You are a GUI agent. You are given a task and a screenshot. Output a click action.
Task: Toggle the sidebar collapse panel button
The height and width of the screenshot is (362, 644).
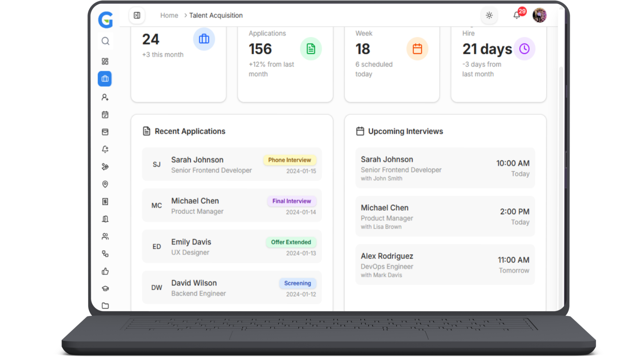137,15
